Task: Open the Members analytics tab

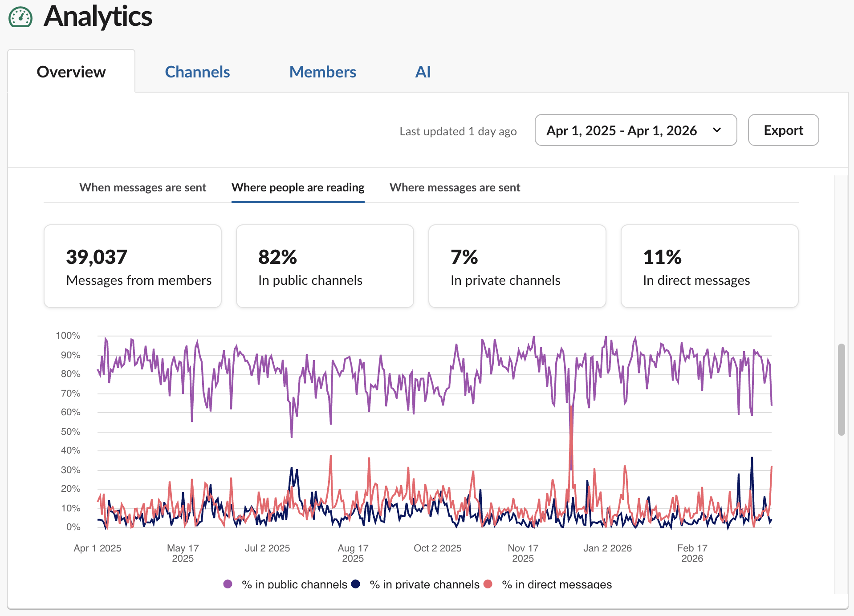Action: 322,71
